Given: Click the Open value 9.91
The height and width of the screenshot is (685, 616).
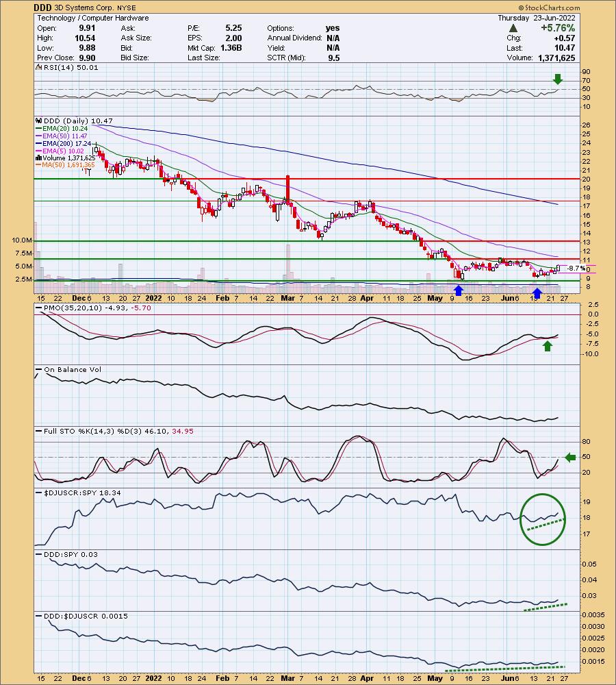Looking at the screenshot, I should pos(88,28).
